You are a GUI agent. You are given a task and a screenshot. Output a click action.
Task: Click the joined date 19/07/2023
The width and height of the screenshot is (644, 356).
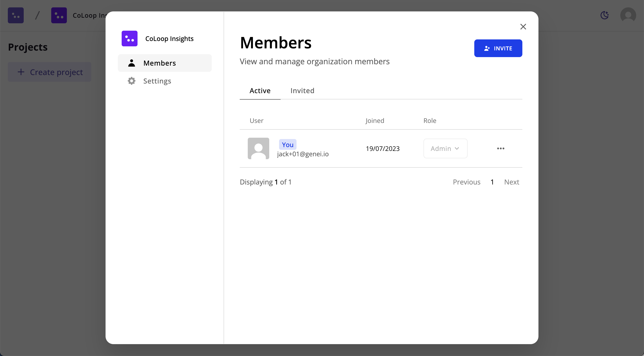tap(383, 149)
